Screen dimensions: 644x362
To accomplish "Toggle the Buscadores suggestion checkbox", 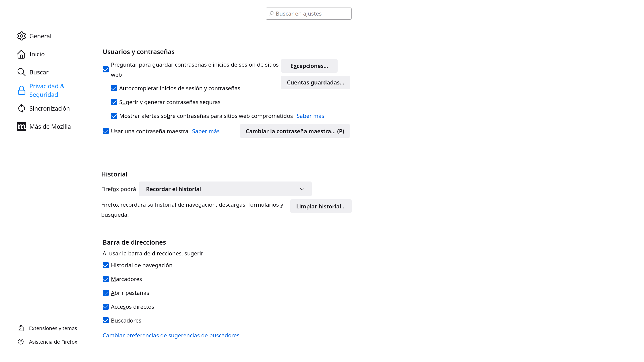I will pyautogui.click(x=106, y=321).
